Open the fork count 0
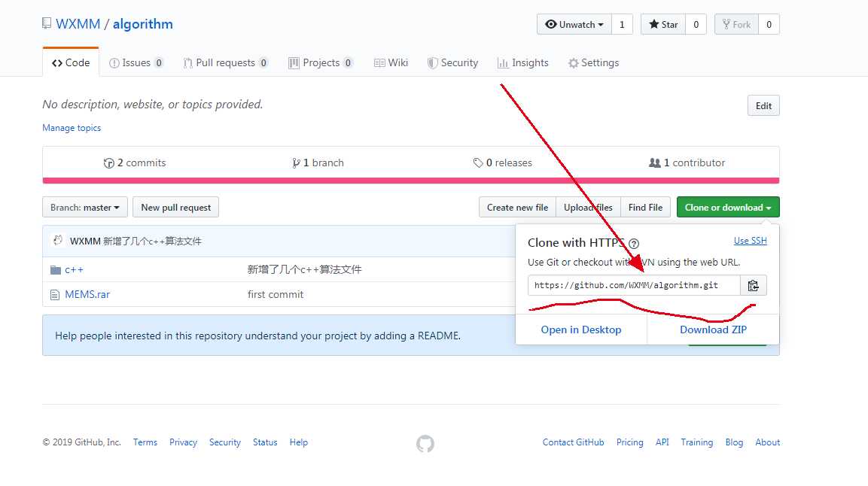868x486 pixels. click(769, 24)
